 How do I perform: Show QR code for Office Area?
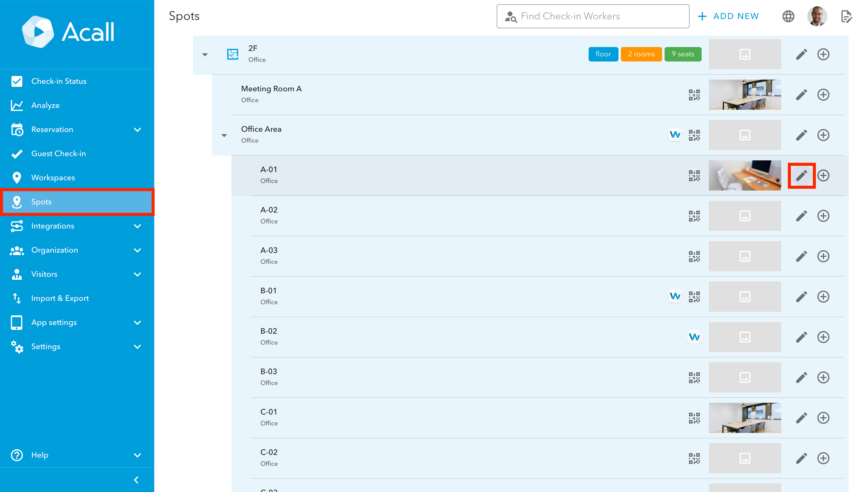tap(694, 135)
